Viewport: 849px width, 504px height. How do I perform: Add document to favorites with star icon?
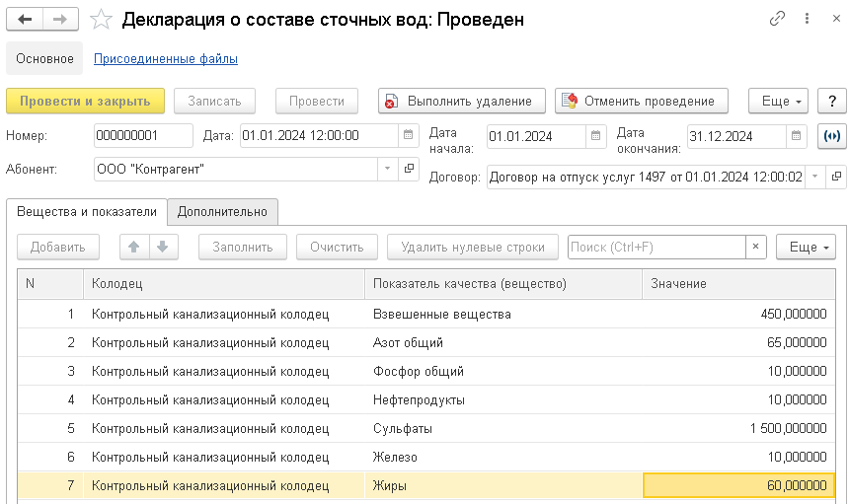tap(100, 20)
